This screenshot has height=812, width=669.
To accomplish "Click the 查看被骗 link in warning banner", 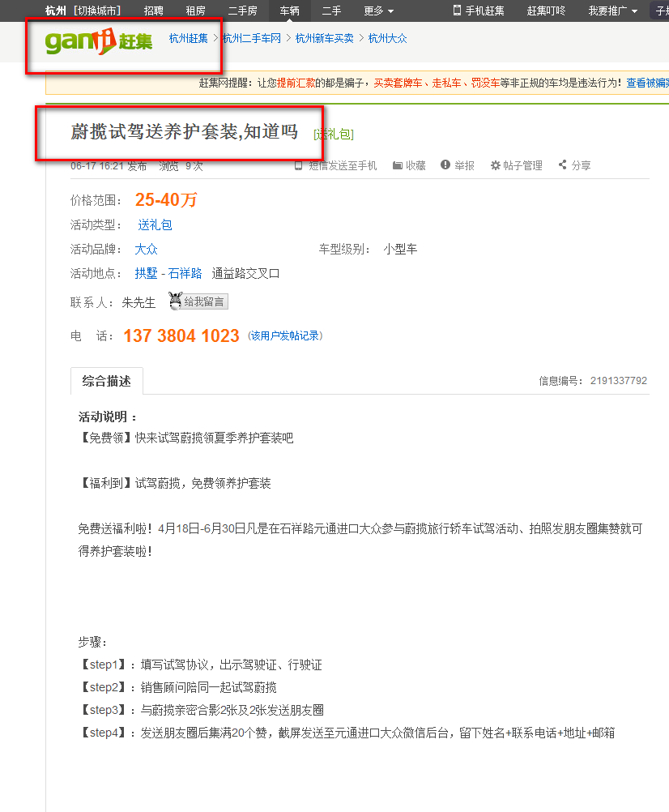I will 647,83.
